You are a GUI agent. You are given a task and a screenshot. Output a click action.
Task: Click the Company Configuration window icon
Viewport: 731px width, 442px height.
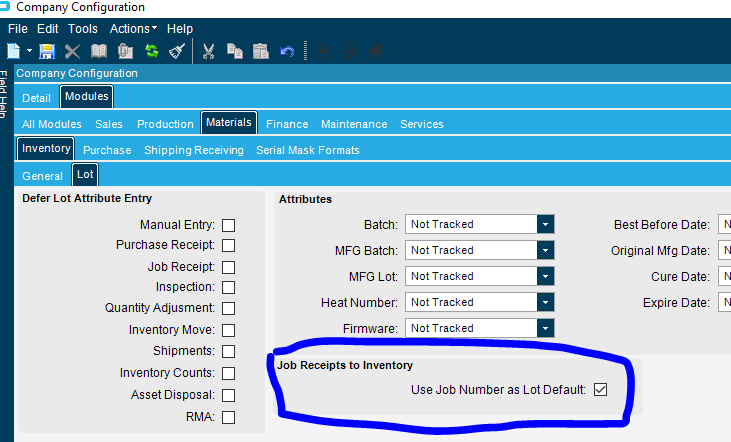pyautogui.click(x=4, y=6)
